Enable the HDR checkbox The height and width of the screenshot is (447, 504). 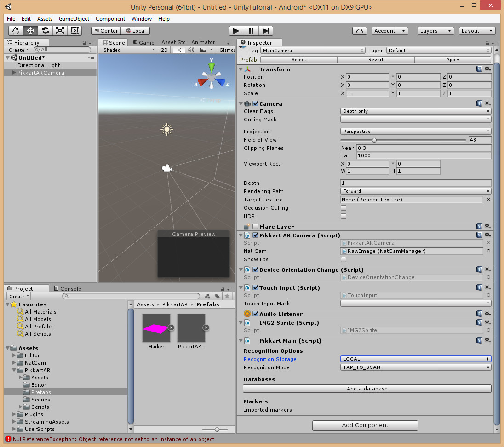[x=344, y=216]
